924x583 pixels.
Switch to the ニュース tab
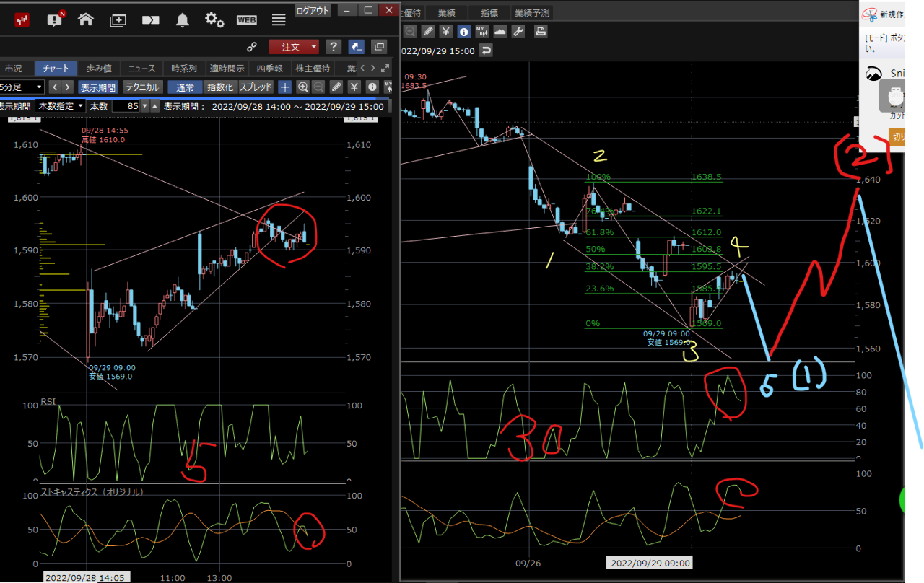click(x=141, y=69)
